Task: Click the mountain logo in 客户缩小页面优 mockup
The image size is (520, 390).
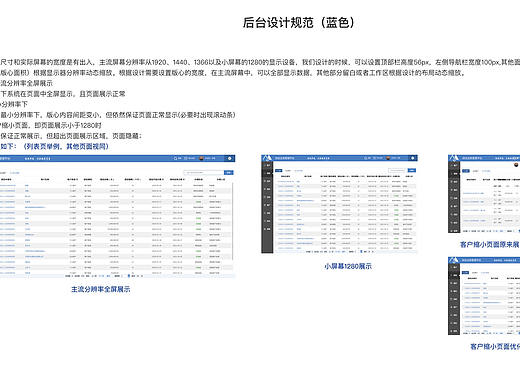Action: tap(454, 260)
